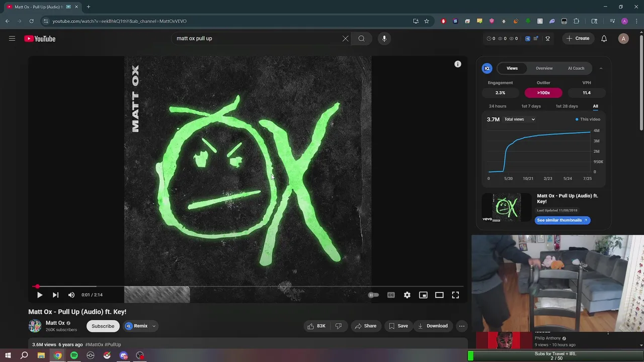The height and width of the screenshot is (362, 644).
Task: Select the 1st 7 days range
Action: coord(531,106)
